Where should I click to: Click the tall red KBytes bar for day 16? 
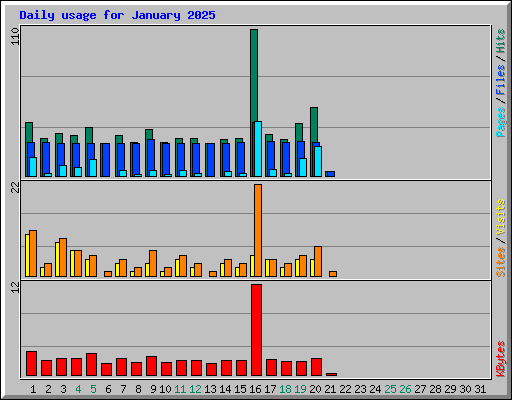point(256,330)
